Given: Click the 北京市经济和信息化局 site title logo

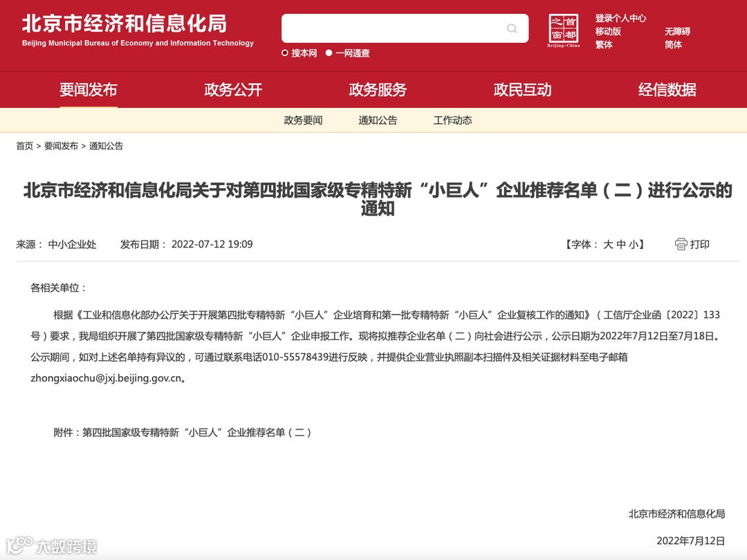Looking at the screenshot, I should [x=137, y=30].
